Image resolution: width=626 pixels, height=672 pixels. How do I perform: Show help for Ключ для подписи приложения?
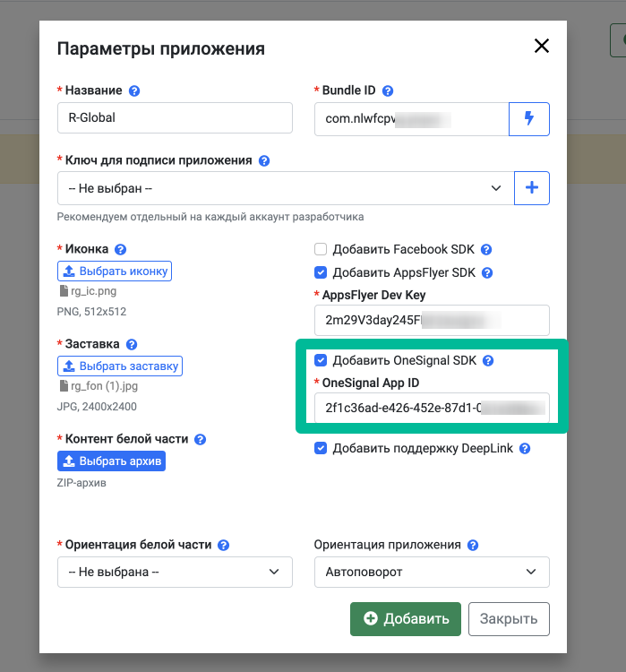[x=264, y=160]
